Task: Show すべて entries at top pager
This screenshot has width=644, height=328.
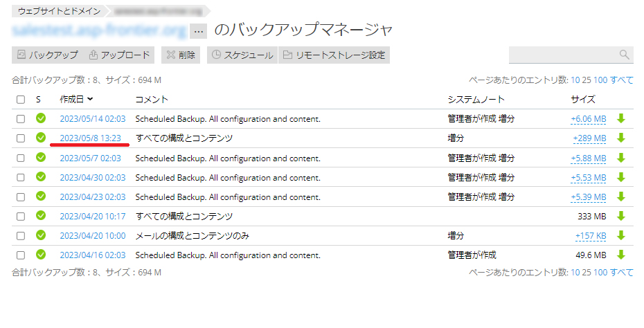Action: pos(621,80)
